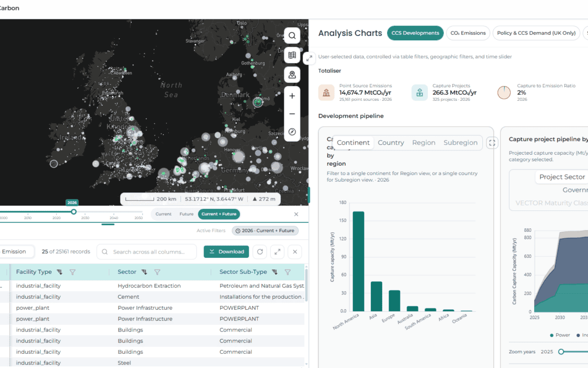Zoom in on the map

click(292, 96)
